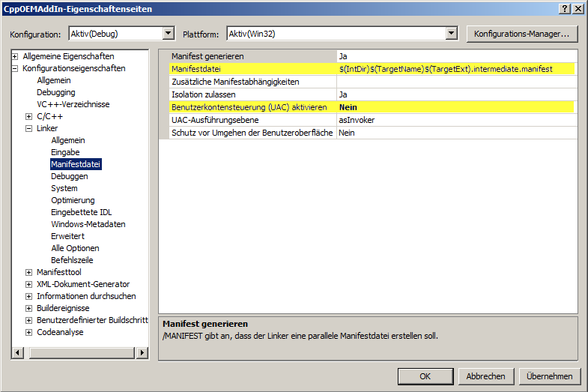Select Allgemein under Konfigurationseigenschaften
Image resolution: width=588 pixels, height=392 pixels.
tap(54, 80)
